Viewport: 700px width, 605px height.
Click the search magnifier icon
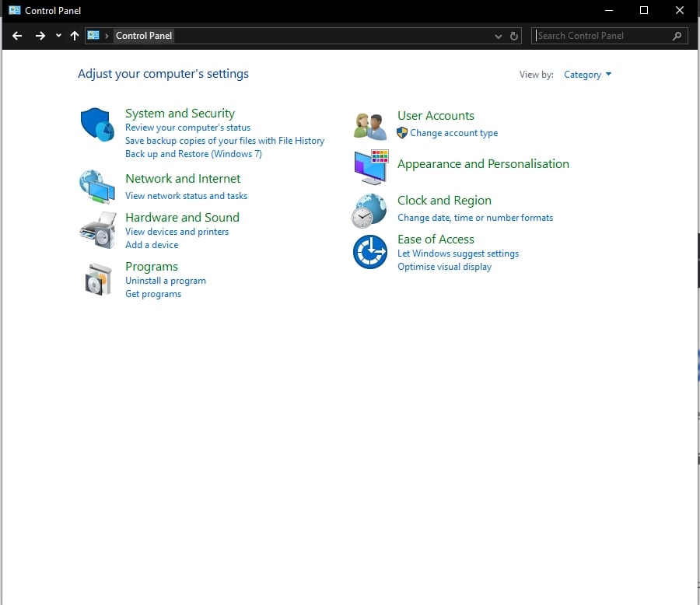pyautogui.click(x=677, y=36)
